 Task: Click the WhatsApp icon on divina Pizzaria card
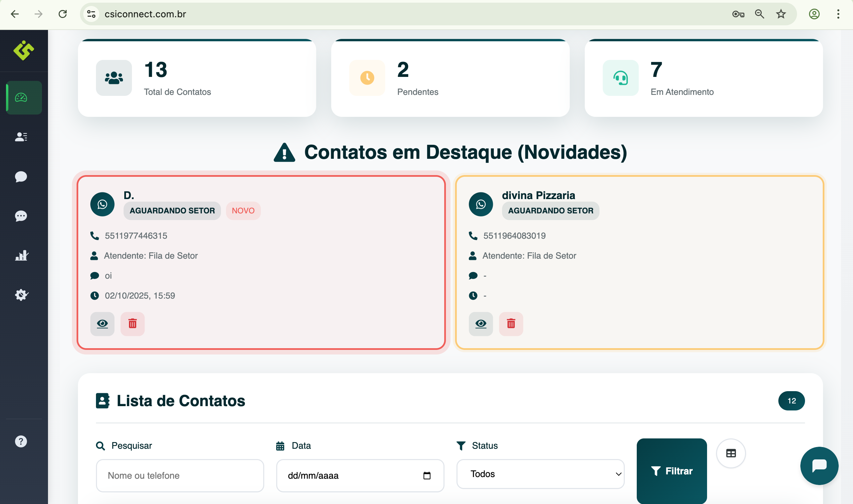tap(480, 204)
